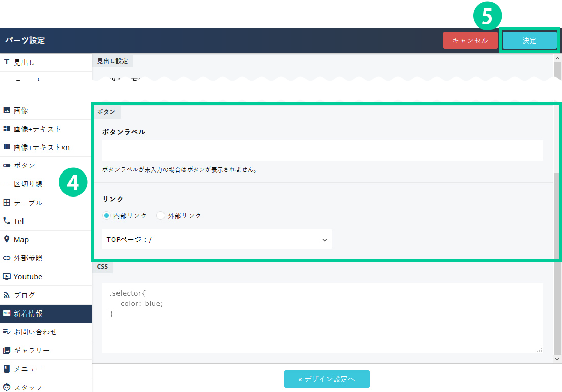This screenshot has height=392, width=562.
Task: Go back via «デザイン設定へ button
Action: pyautogui.click(x=326, y=379)
